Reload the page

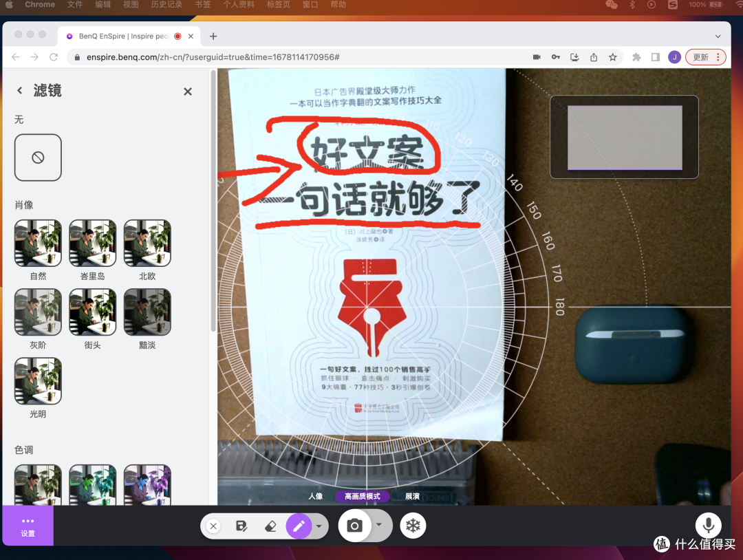pyautogui.click(x=54, y=57)
